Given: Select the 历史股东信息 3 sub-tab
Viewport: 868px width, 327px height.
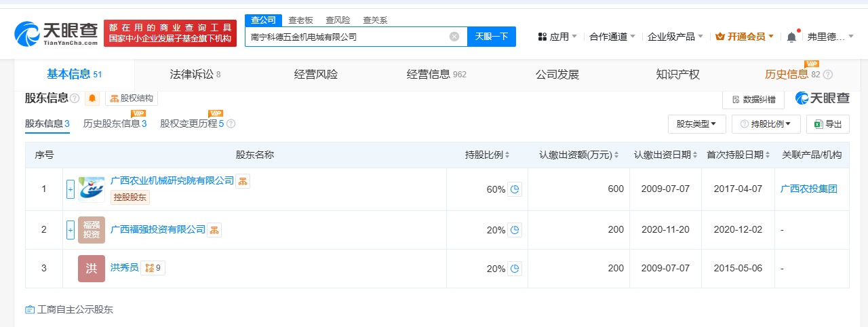Looking at the screenshot, I should coord(115,123).
